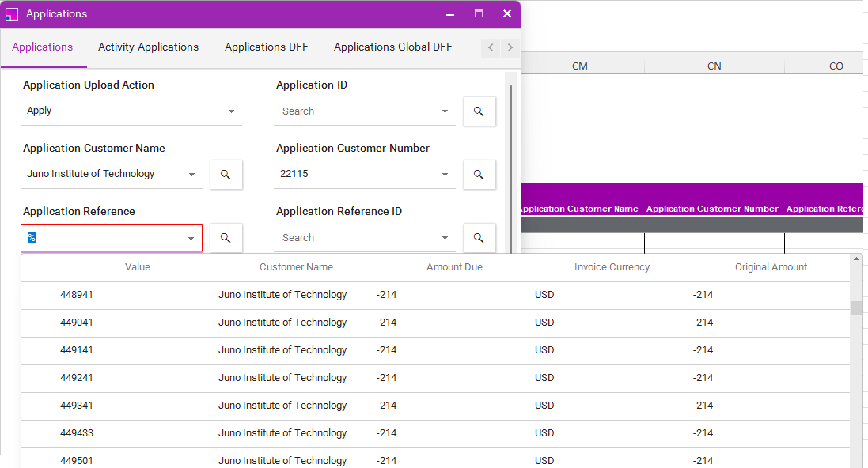Image resolution: width=868 pixels, height=468 pixels.
Task: Maximize the Applications window
Action: (x=479, y=13)
